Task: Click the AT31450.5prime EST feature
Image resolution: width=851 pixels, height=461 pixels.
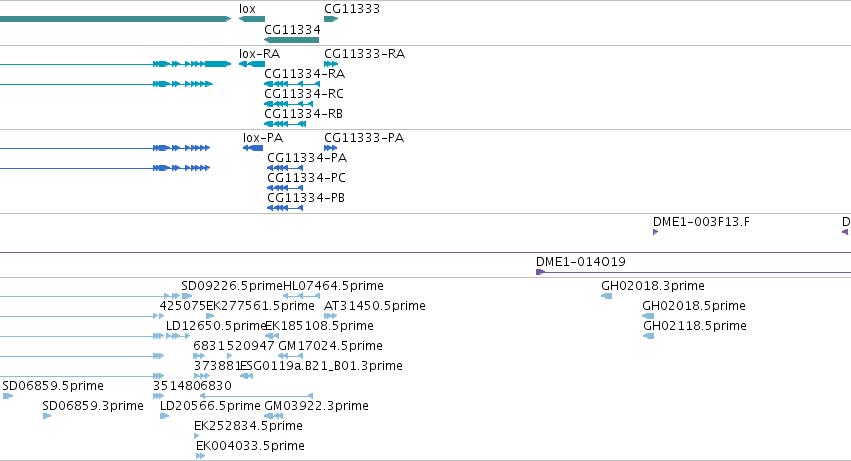Action: pyautogui.click(x=331, y=316)
